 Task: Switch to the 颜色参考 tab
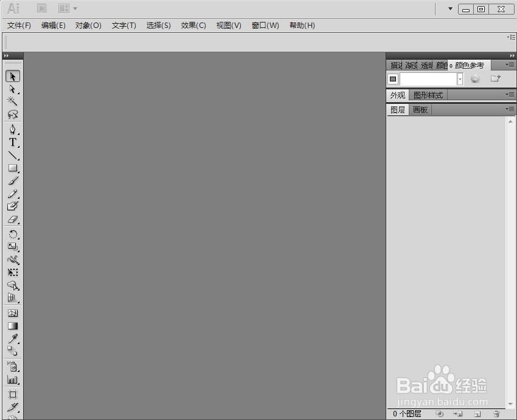(470, 66)
